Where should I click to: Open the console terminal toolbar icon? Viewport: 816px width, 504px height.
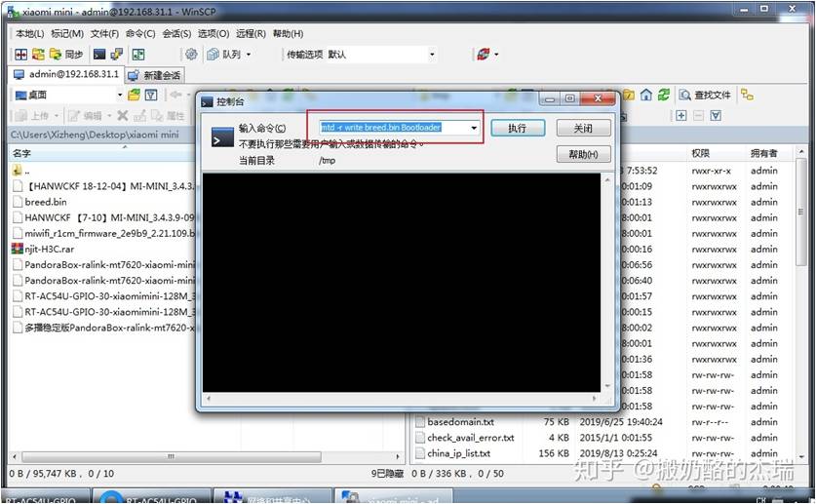pyautogui.click(x=98, y=54)
